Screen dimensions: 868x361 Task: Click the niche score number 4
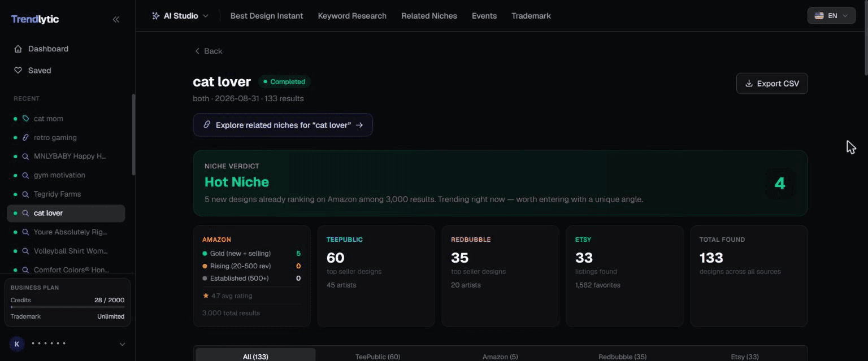pyautogui.click(x=780, y=184)
